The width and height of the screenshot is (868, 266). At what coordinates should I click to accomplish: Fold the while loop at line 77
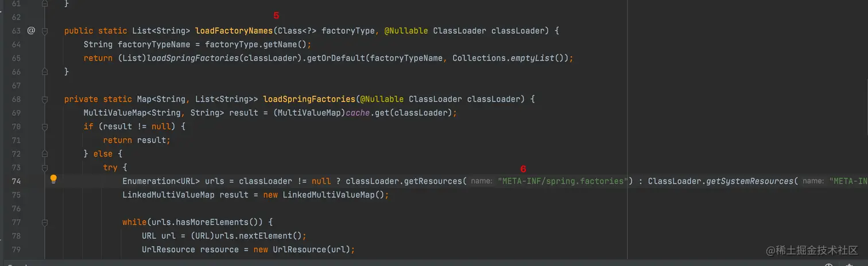coord(45,222)
